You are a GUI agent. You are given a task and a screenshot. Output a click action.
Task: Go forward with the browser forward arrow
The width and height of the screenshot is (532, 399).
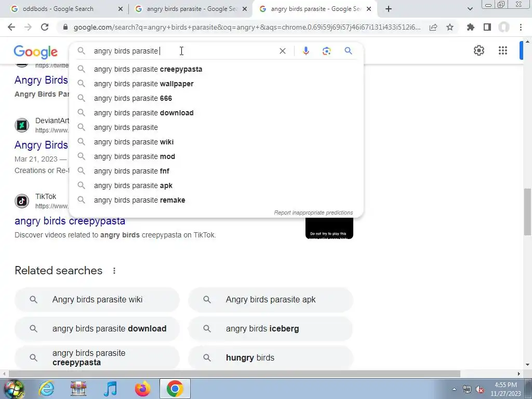(x=28, y=27)
